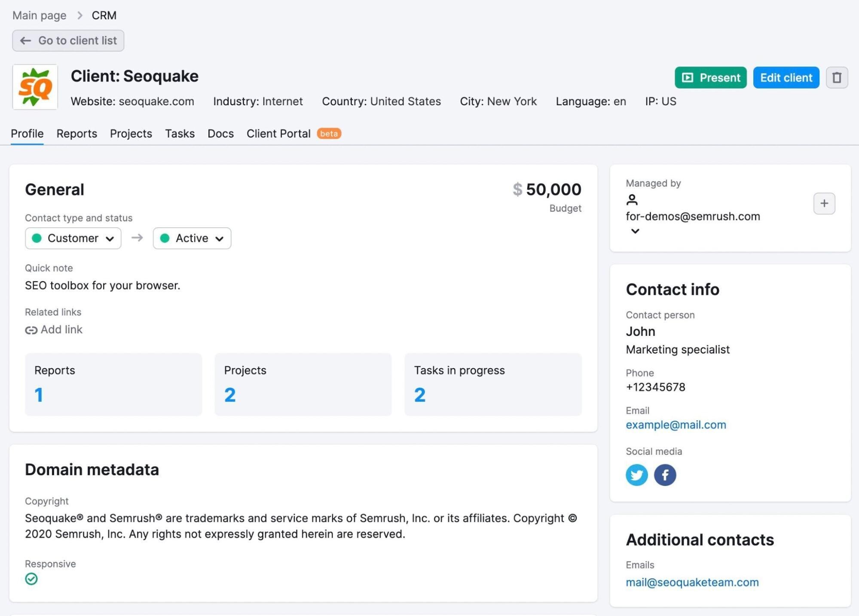
Task: Switch to the Profile tab
Action: (27, 134)
